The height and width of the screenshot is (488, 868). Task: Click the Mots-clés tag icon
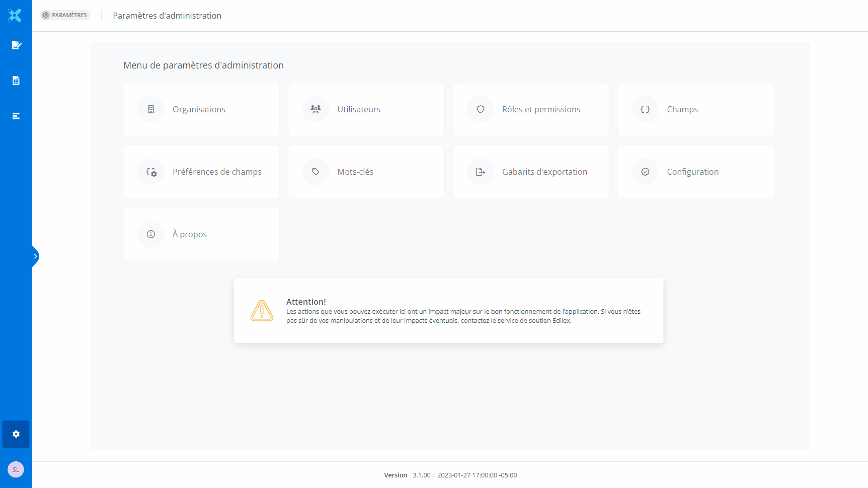click(315, 172)
